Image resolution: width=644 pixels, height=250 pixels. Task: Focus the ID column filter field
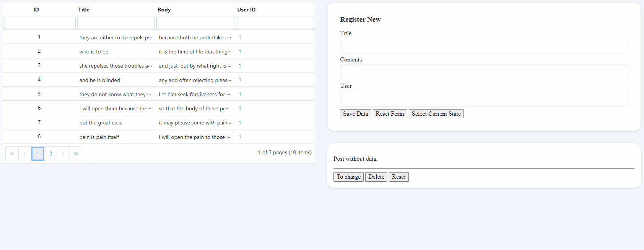(39, 23)
